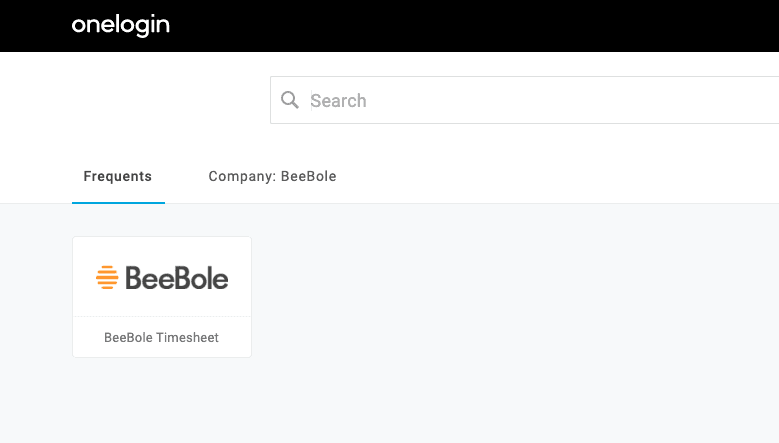Screen dimensions: 779x443
Task: Click the letter 'o' starting the onelogin logo
Action: click(78, 26)
